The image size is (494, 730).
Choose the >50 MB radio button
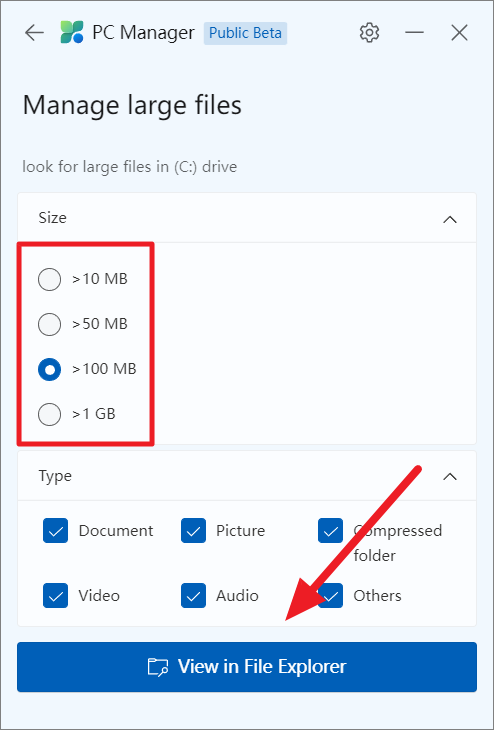(49, 324)
